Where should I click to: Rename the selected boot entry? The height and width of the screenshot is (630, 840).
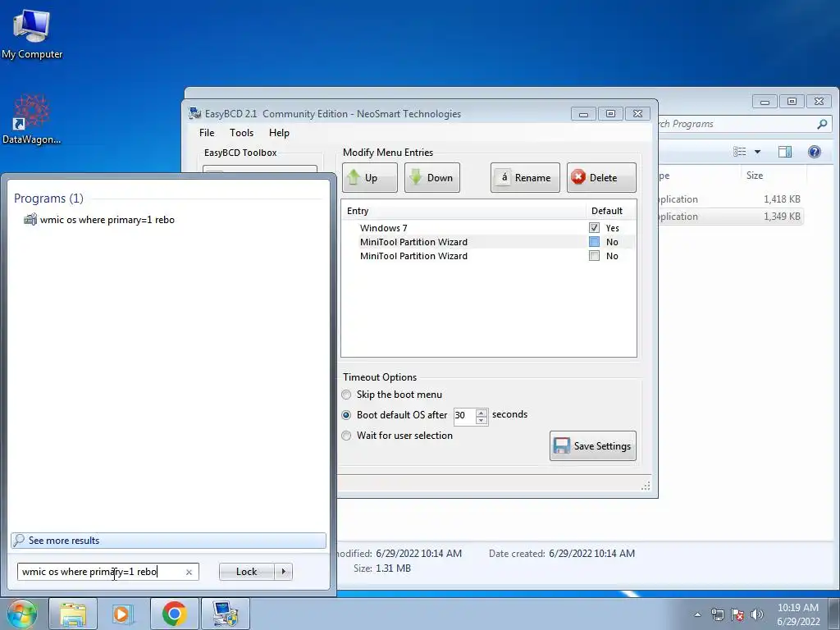pos(525,178)
